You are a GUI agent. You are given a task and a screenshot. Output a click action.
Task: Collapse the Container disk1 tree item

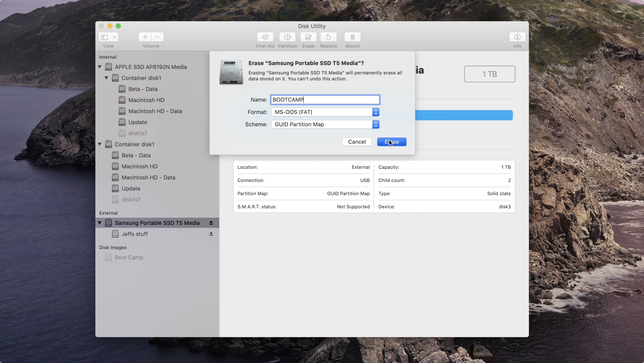pyautogui.click(x=107, y=78)
